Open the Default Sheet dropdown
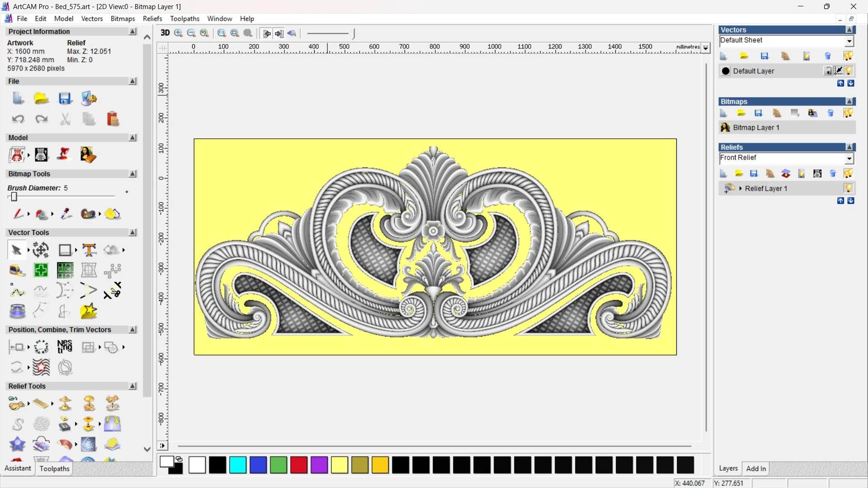868x488 pixels. [x=849, y=41]
